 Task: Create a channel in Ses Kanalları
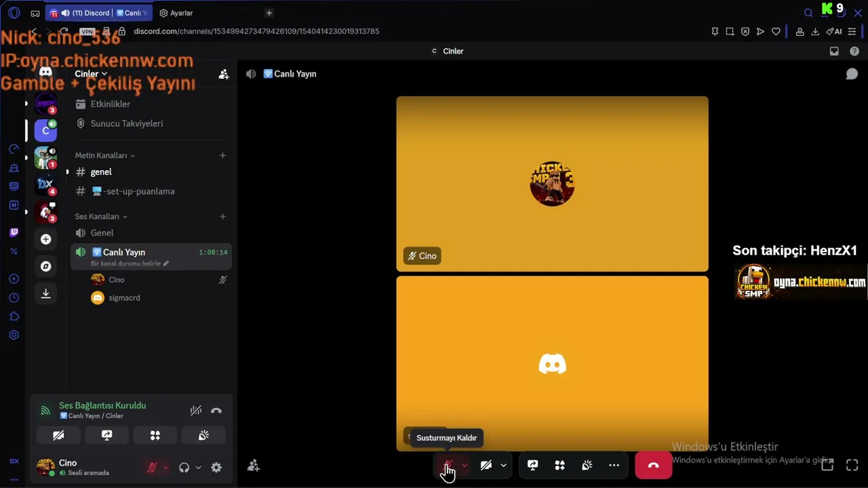222,216
